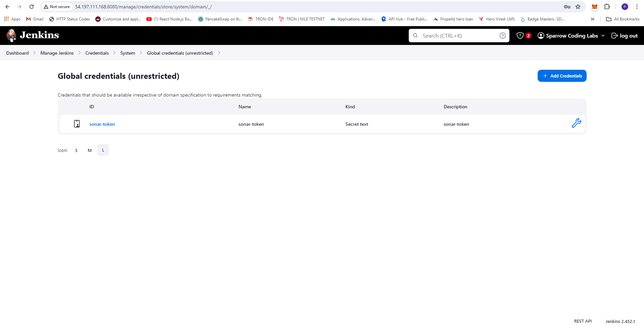
Task: Click the browser back arrow
Action: click(7, 7)
